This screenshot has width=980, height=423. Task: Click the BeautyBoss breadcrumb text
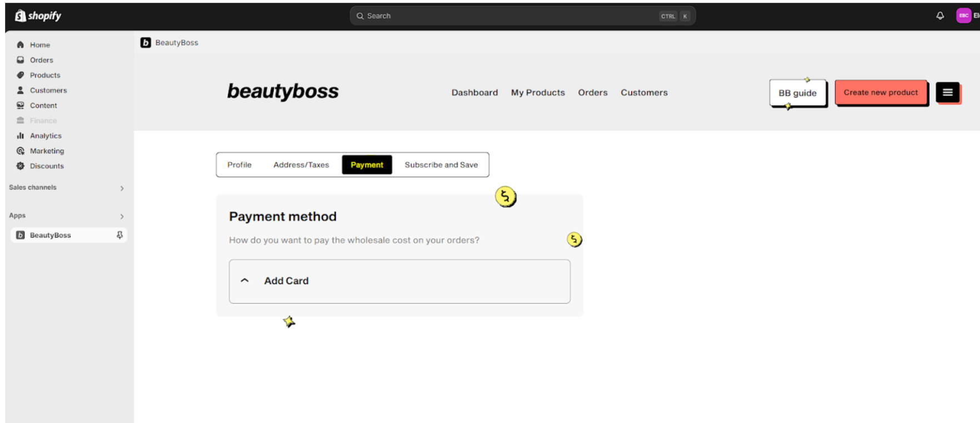click(177, 42)
